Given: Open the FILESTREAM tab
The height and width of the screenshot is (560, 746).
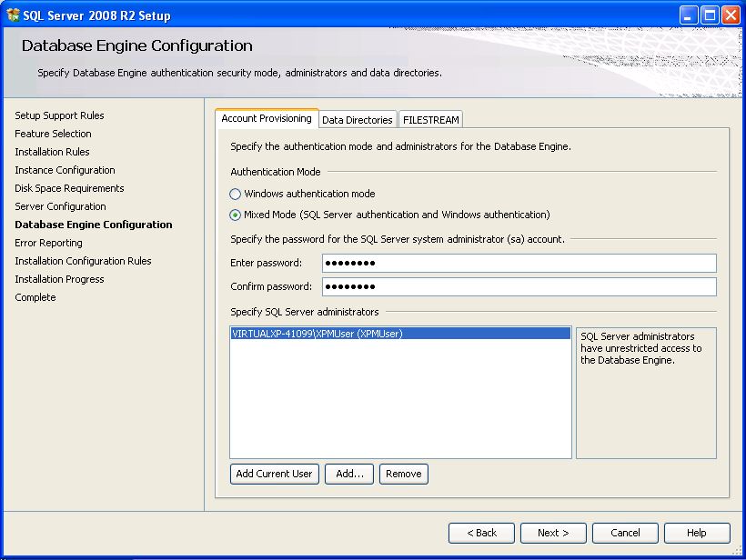Looking at the screenshot, I should pos(431,120).
